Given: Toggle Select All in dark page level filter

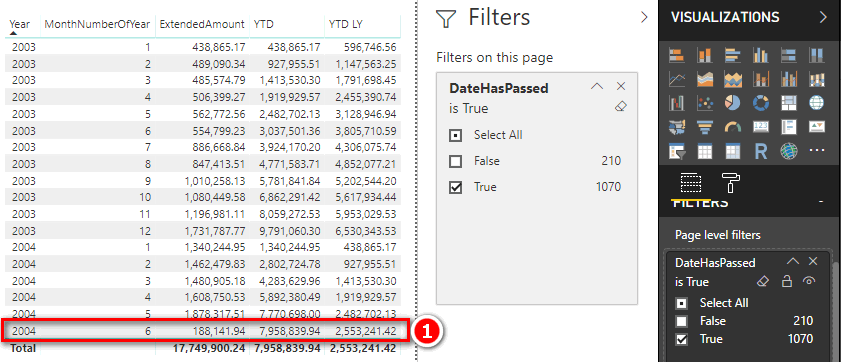Looking at the screenshot, I should pos(681,304).
